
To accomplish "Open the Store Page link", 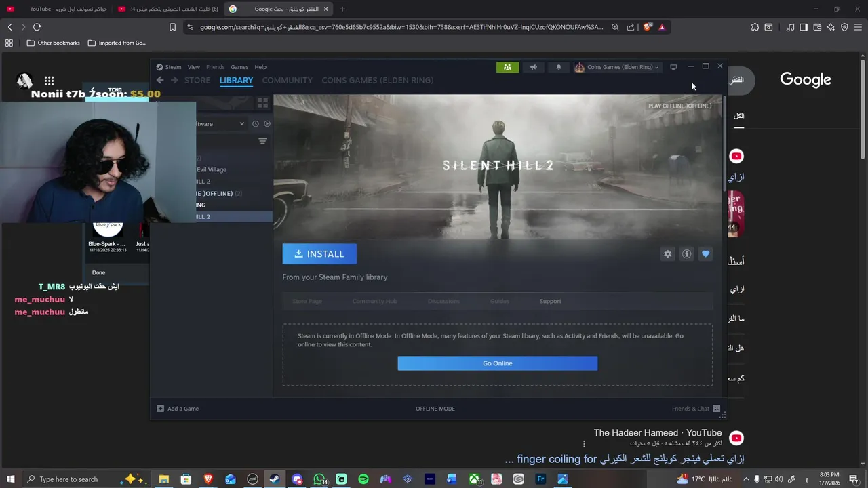I will [307, 301].
